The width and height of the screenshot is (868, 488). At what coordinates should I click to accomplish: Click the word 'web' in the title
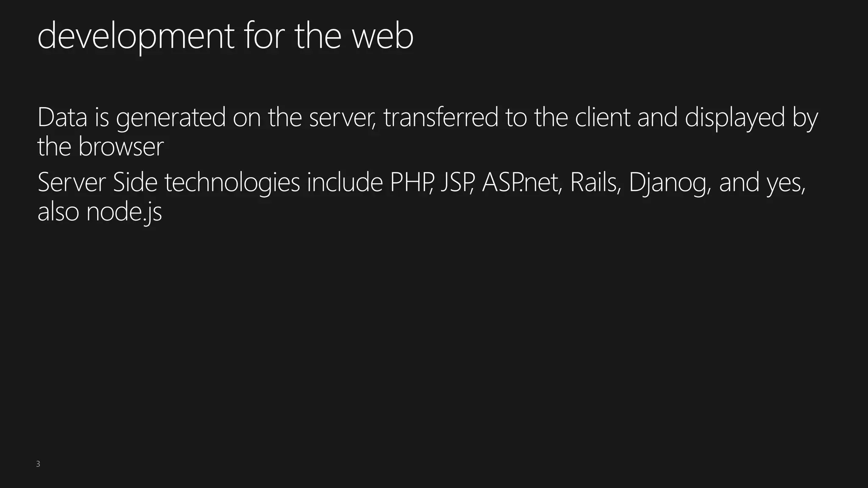tap(383, 36)
